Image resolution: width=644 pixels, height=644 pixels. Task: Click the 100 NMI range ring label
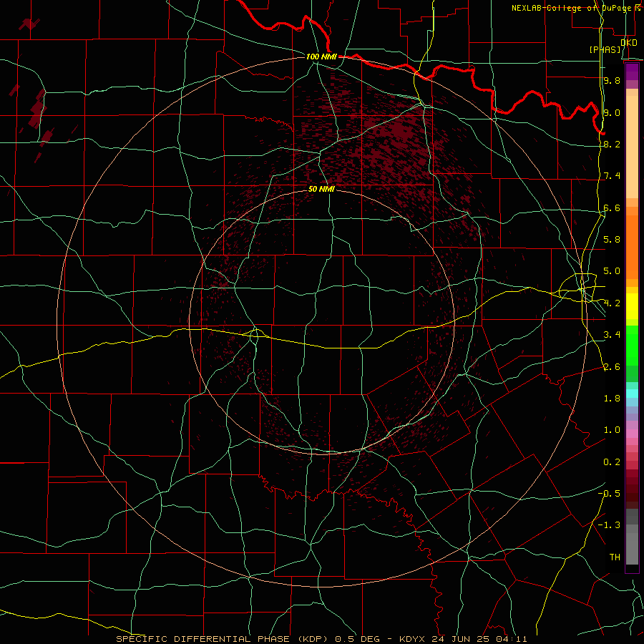click(321, 57)
